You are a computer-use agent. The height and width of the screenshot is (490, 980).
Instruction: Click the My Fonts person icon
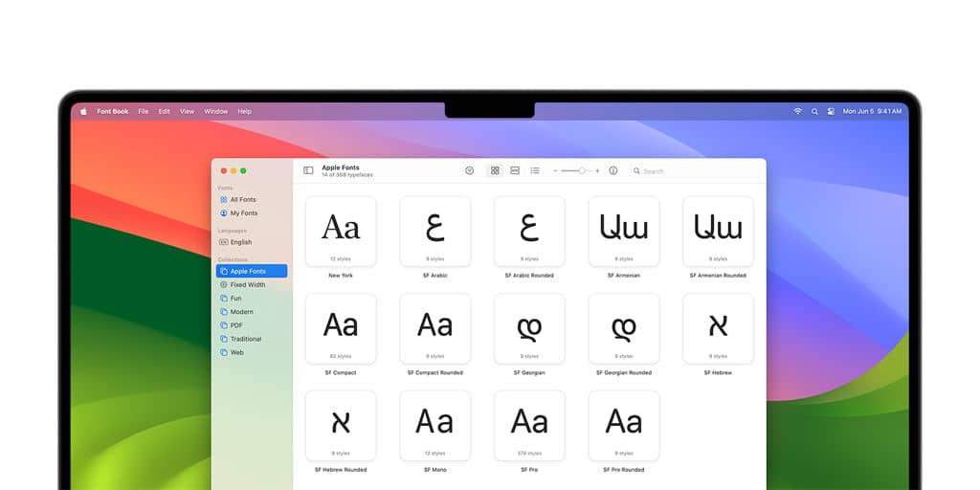(x=224, y=213)
